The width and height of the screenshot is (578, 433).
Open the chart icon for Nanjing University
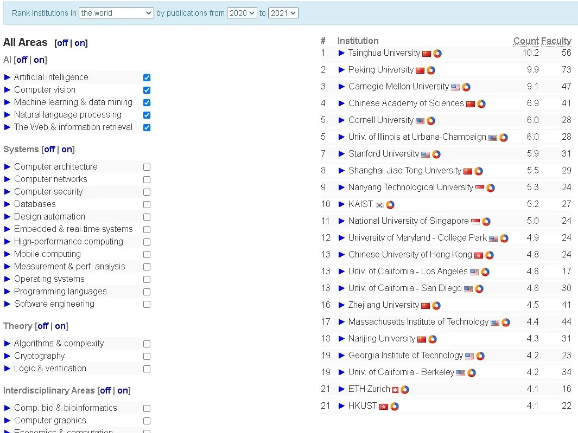(432, 339)
